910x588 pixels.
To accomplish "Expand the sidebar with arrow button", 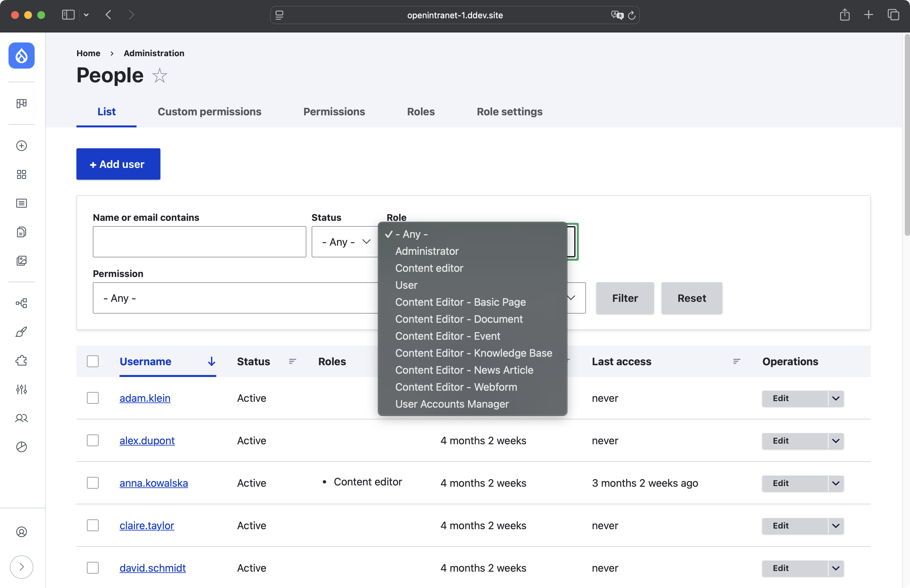I will click(x=21, y=567).
